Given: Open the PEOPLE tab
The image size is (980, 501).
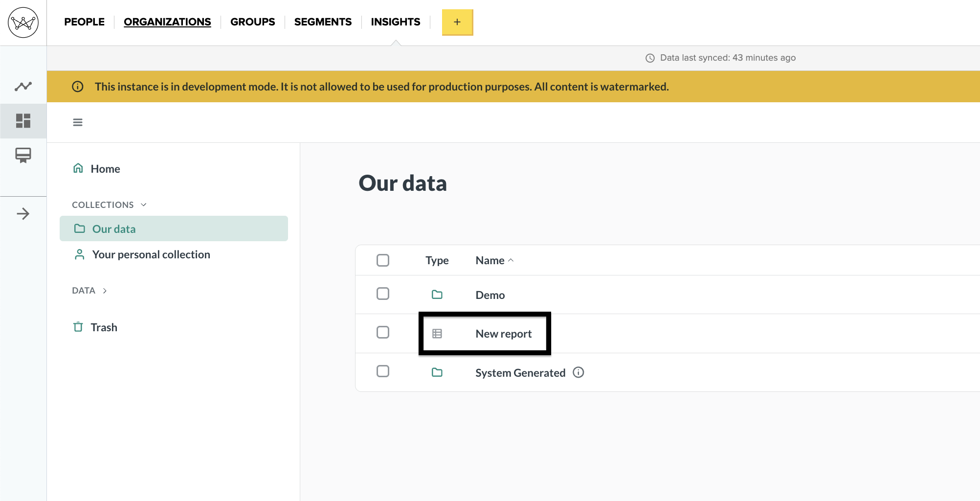Looking at the screenshot, I should pos(84,22).
